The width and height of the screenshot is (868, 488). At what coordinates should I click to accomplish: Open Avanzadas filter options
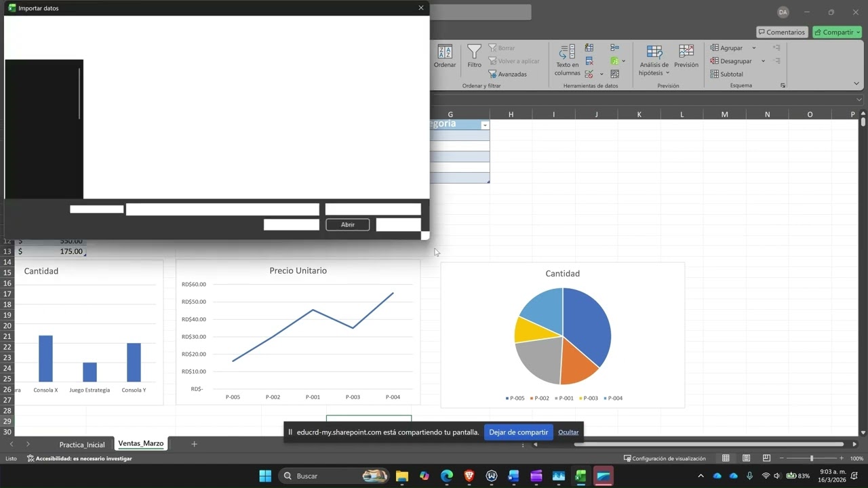click(x=507, y=74)
